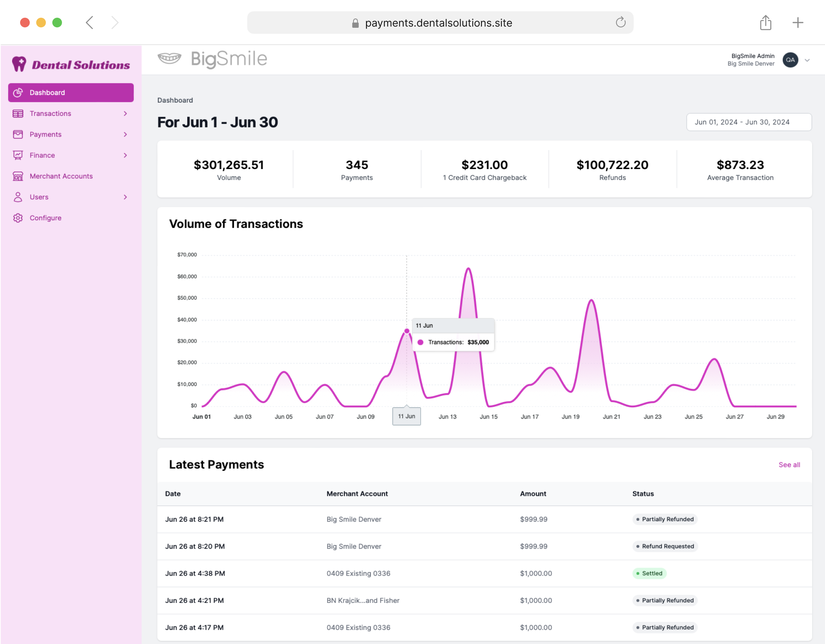Expand the Finance submenu chevron

[125, 155]
